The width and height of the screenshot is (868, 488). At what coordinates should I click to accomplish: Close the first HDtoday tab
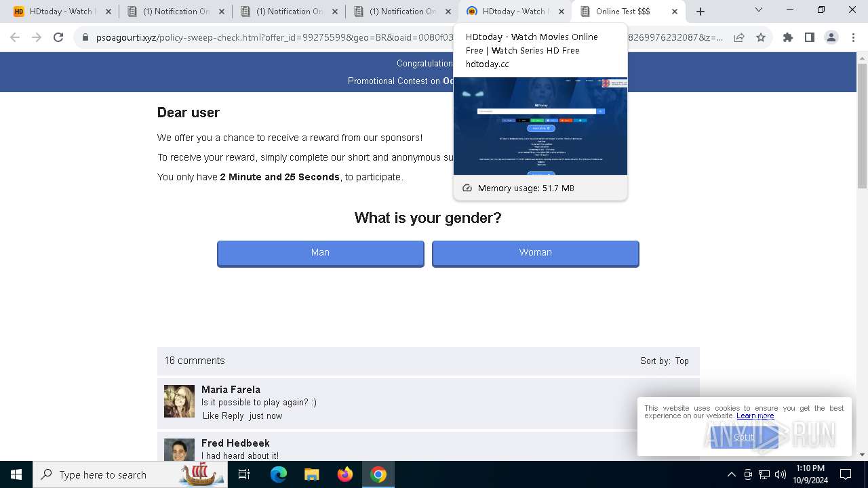tap(108, 12)
